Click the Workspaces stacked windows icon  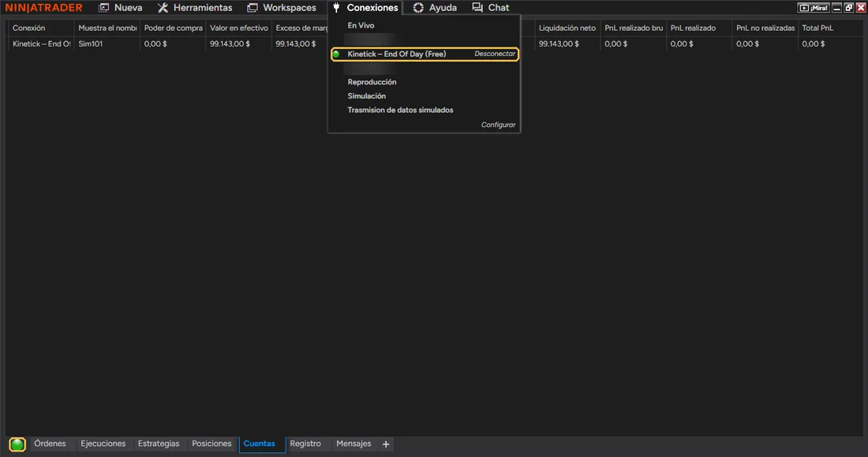(252, 8)
